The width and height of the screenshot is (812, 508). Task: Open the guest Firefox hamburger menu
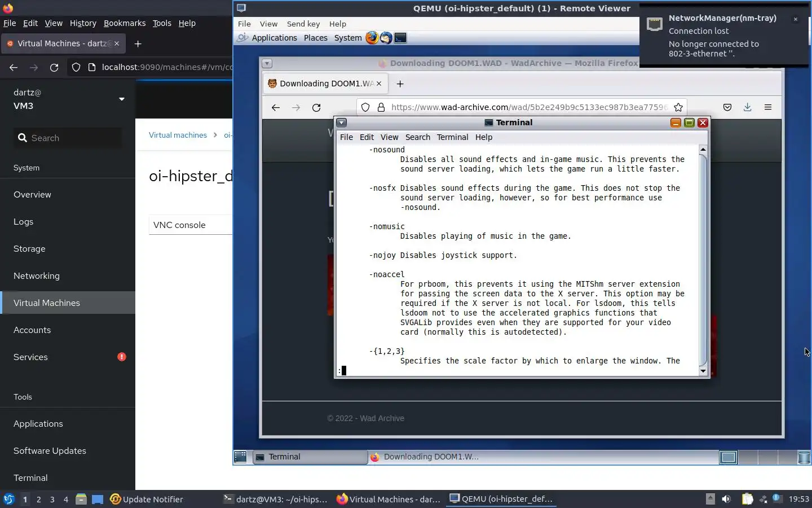pyautogui.click(x=768, y=107)
